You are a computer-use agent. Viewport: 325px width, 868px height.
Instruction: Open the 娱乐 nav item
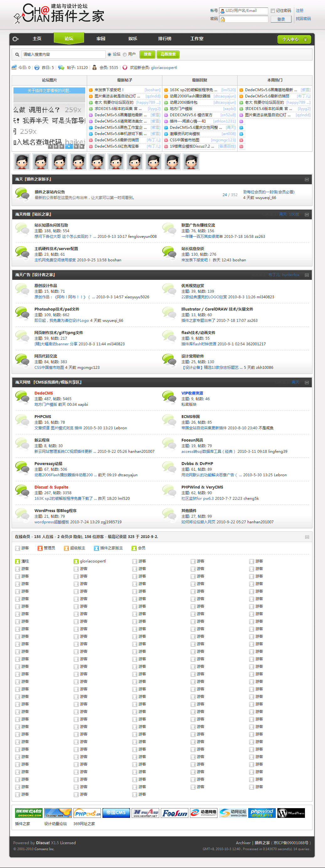coord(133,39)
